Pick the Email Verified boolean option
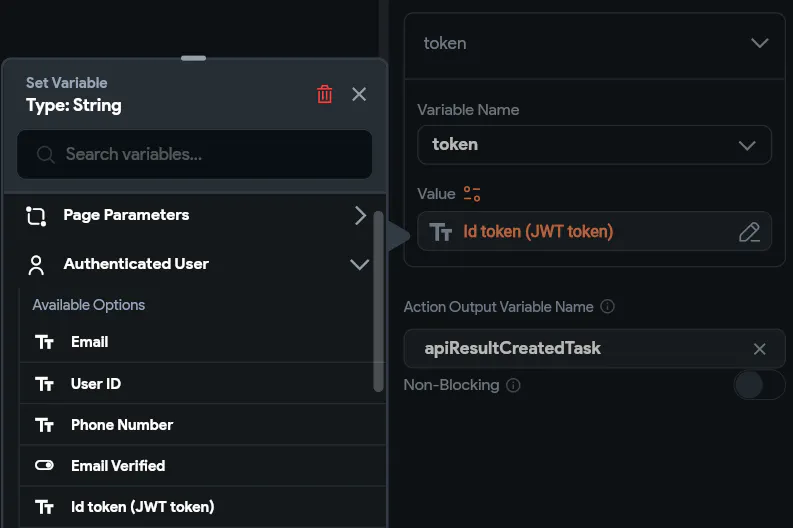The height and width of the screenshot is (528, 793). (x=118, y=466)
